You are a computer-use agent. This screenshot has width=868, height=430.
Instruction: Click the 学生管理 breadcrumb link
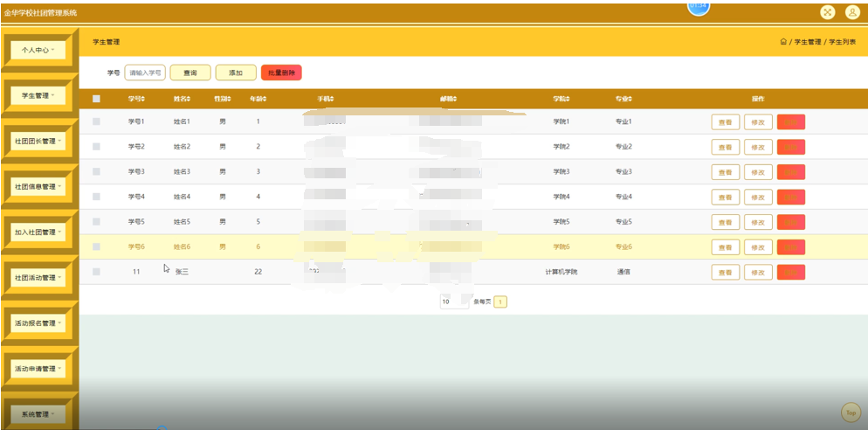point(808,42)
